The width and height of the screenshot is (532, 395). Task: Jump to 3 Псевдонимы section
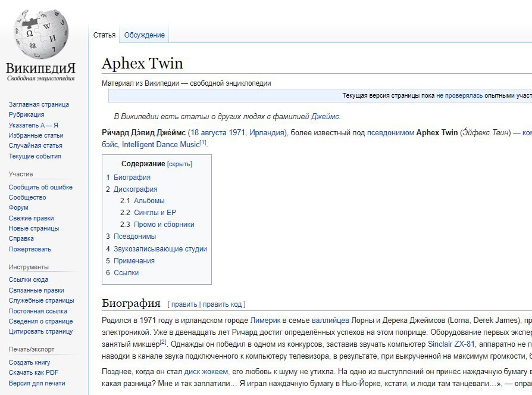131,237
